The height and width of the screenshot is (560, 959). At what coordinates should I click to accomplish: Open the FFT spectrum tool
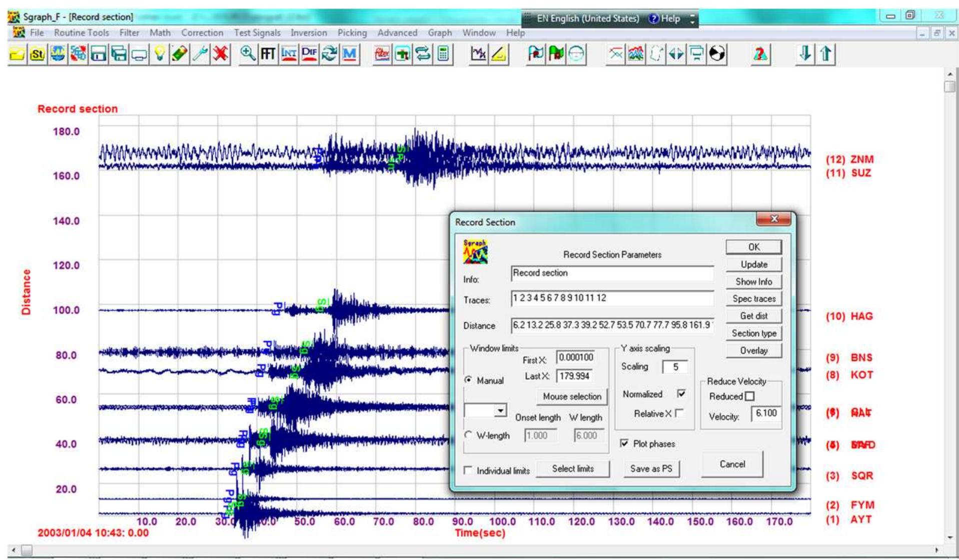[x=268, y=55]
